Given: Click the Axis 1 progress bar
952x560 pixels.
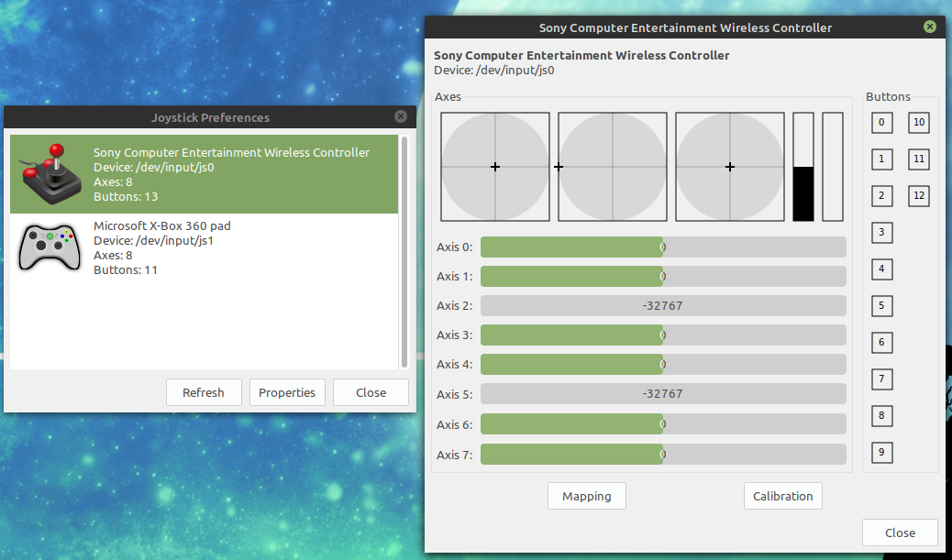Looking at the screenshot, I should (x=663, y=276).
